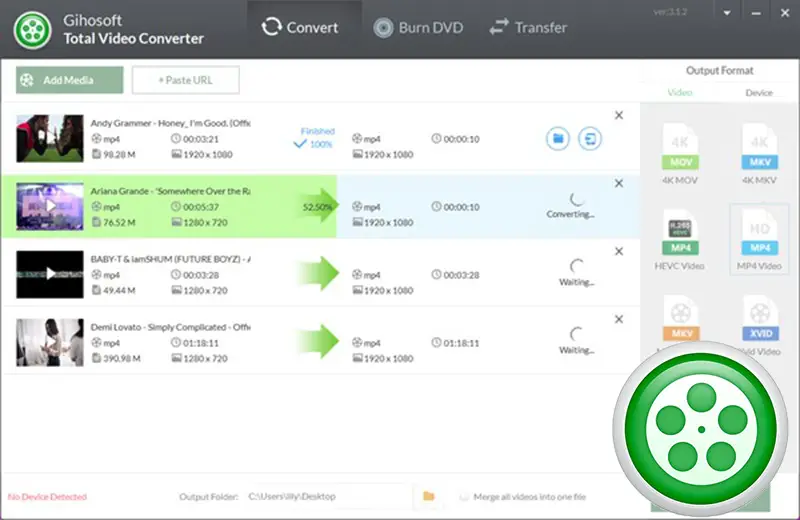Select the Device output format tab
The image size is (800, 520).
tap(759, 93)
